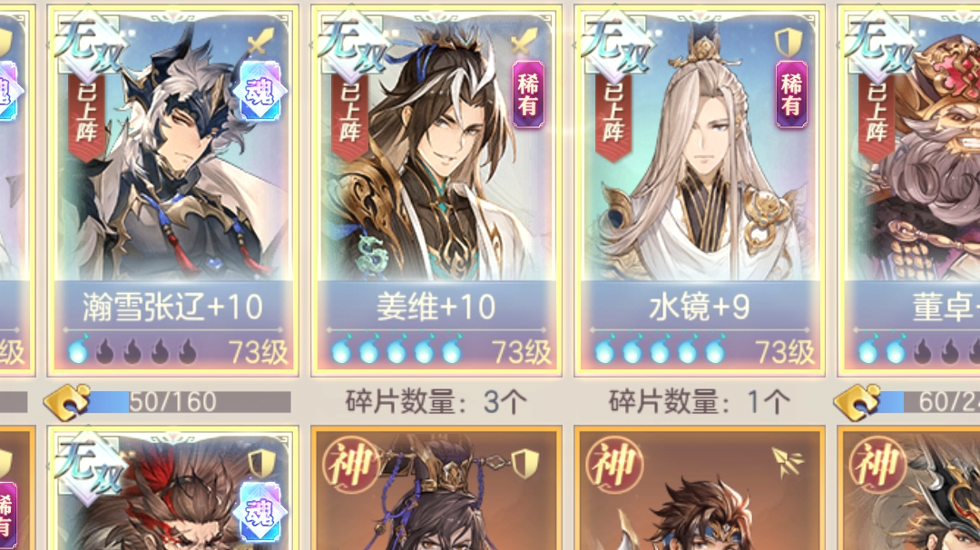Click the golden puzzle fragment icon beside 50/160
This screenshot has height=550, width=980.
pos(67,402)
